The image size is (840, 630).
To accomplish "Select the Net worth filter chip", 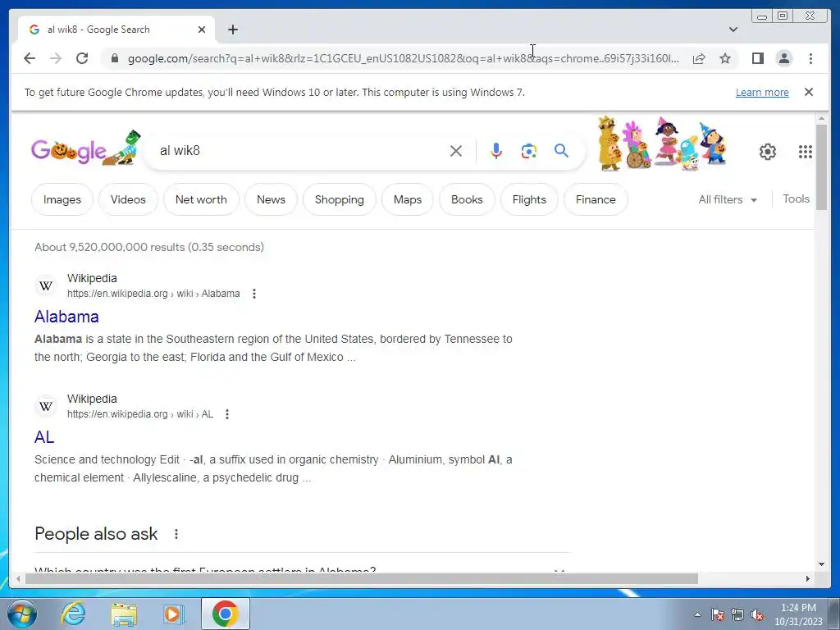I will (201, 199).
